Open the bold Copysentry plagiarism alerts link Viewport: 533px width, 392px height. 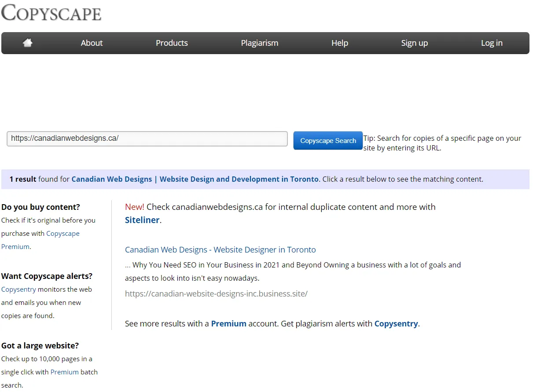[396, 323]
